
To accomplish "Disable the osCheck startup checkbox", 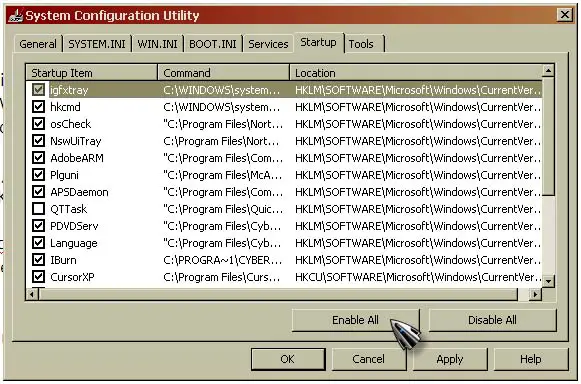I will tap(38, 124).
